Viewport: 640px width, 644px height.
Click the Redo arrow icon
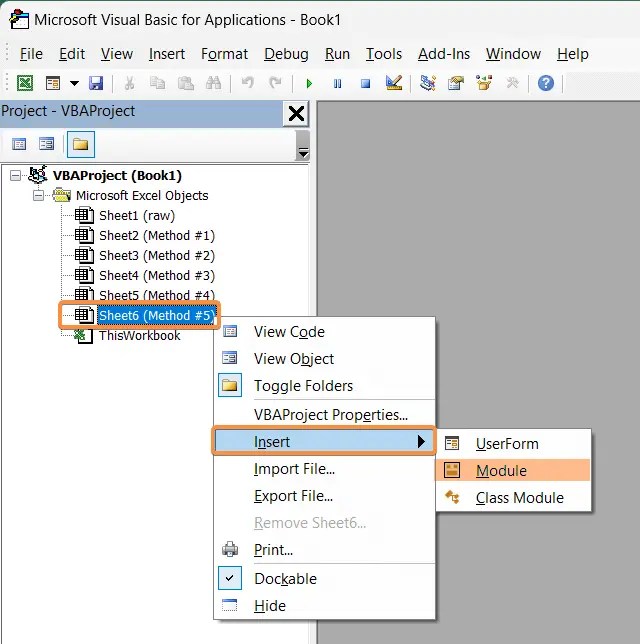point(275,83)
